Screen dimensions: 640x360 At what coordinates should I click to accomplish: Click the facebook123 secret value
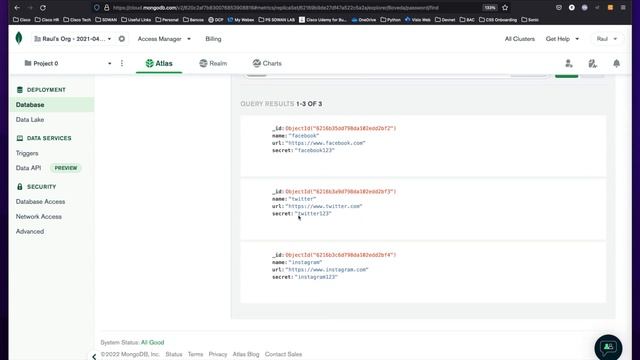coord(315,150)
